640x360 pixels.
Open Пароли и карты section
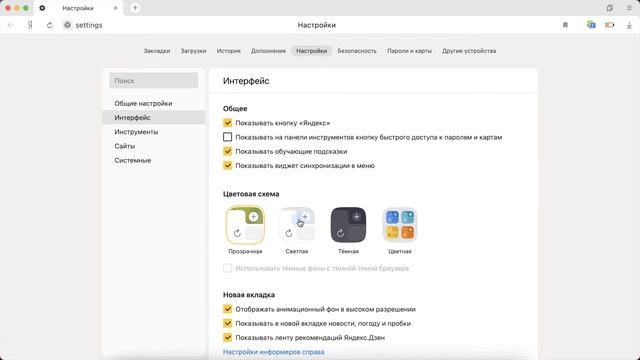[409, 51]
